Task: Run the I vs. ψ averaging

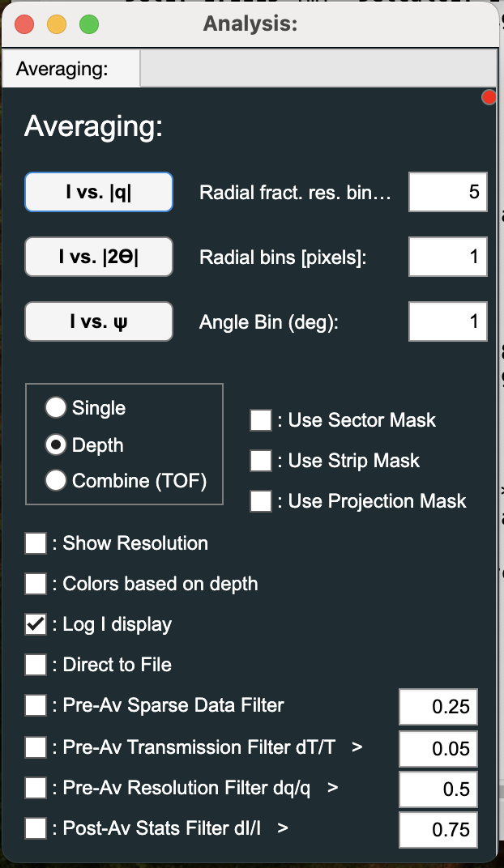Action: click(x=99, y=321)
